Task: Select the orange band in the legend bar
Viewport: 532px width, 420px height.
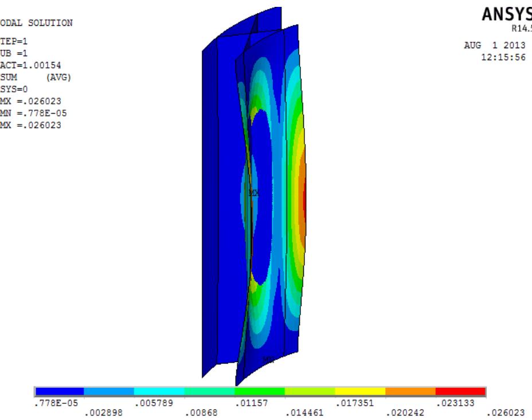Action: (410, 391)
